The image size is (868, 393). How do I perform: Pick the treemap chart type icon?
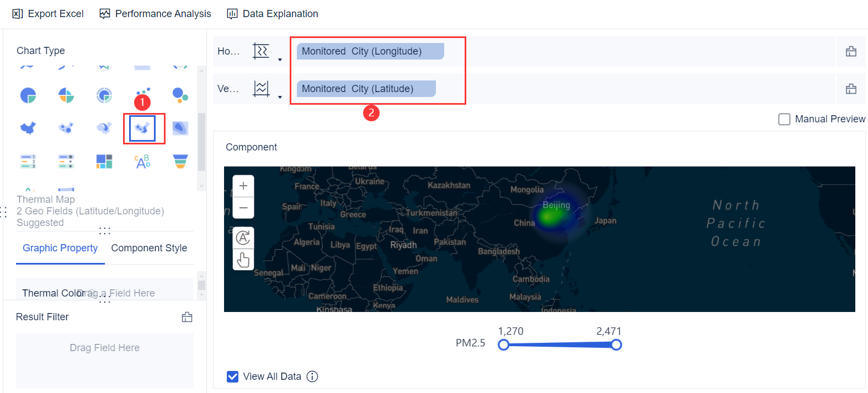coord(104,161)
